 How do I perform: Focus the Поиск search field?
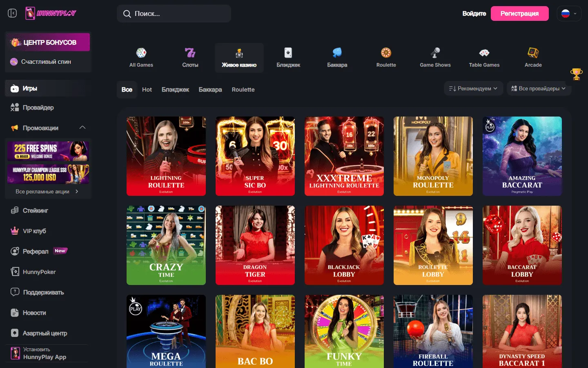click(x=174, y=13)
